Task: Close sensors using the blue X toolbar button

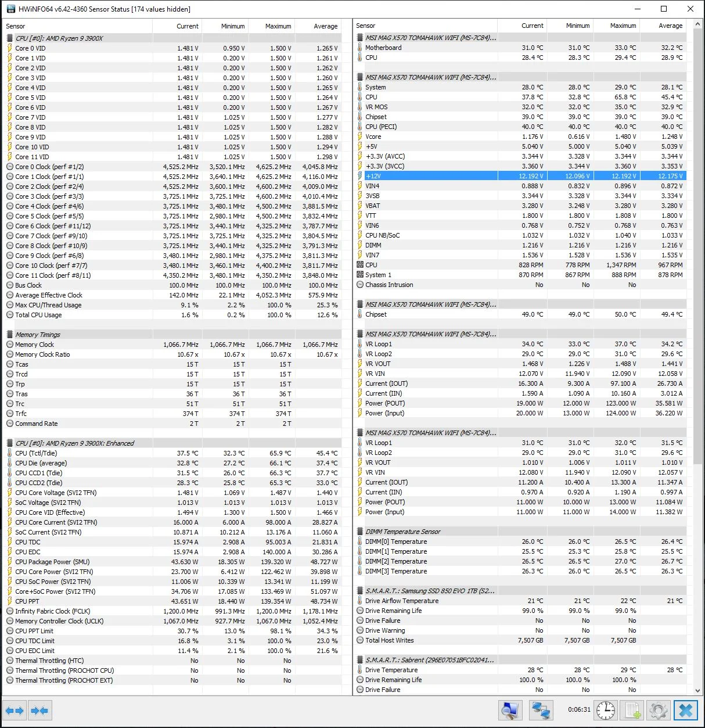Action: tap(686, 710)
